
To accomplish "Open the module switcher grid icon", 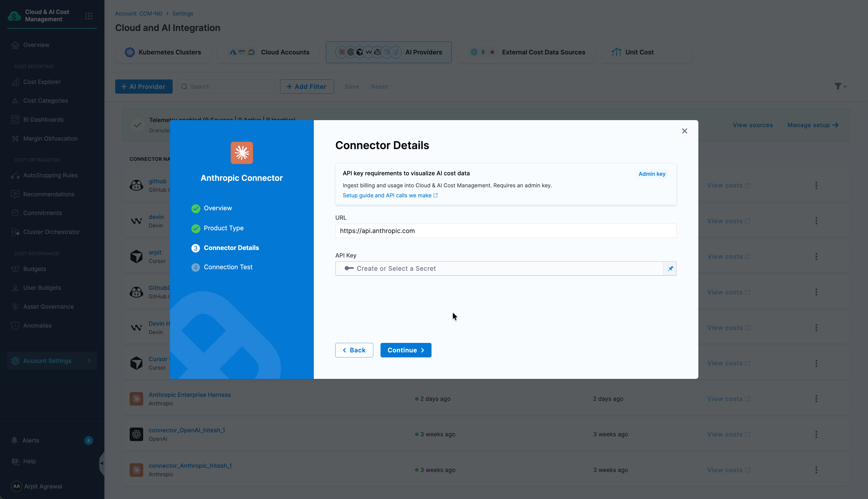I will click(88, 16).
